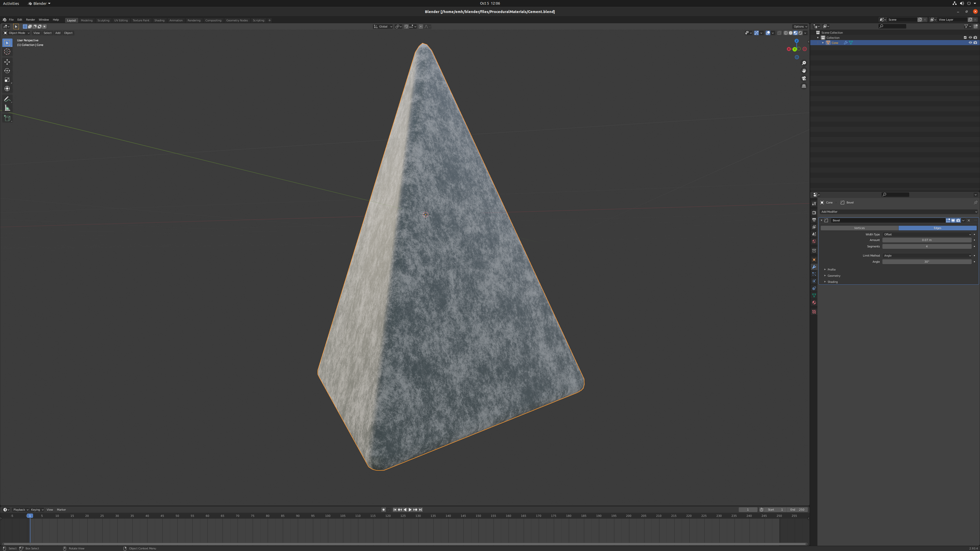
Task: Select the Add Cube tool
Action: tap(7, 118)
